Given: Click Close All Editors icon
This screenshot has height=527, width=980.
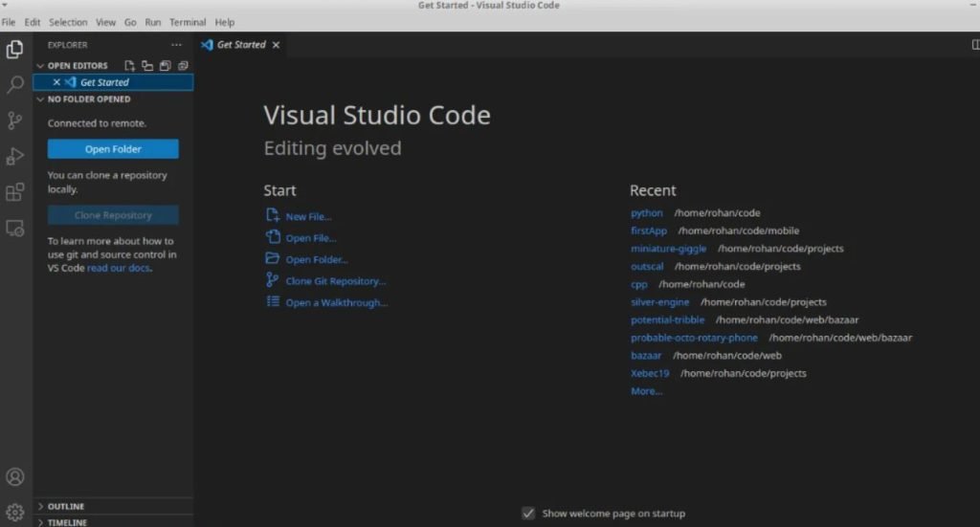Looking at the screenshot, I should point(183,66).
